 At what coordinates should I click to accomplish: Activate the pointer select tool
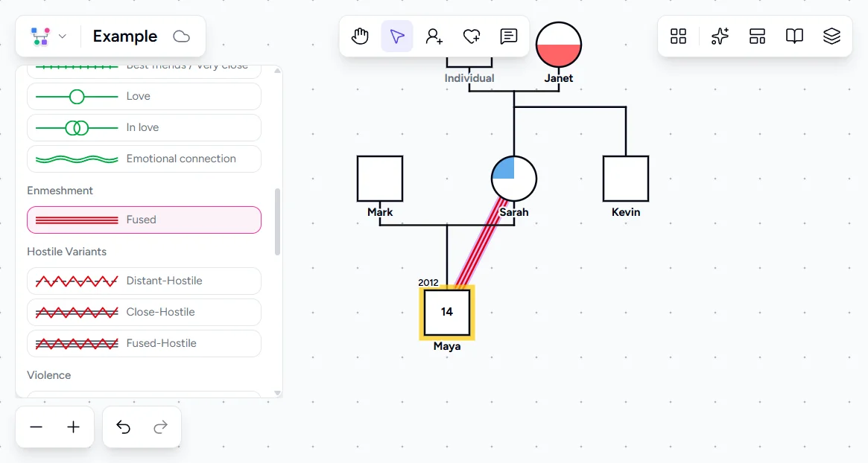397,36
